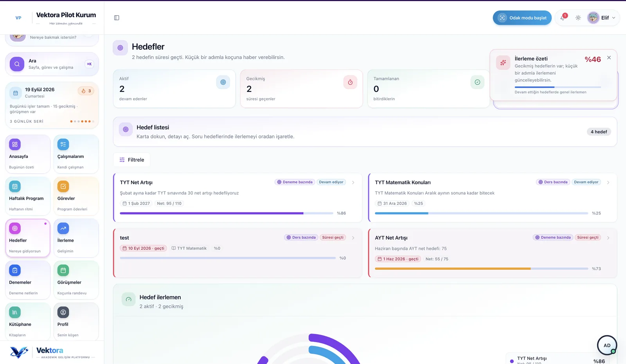Click the Hedefler sidebar icon
This screenshot has width=626, height=364.
15,228
